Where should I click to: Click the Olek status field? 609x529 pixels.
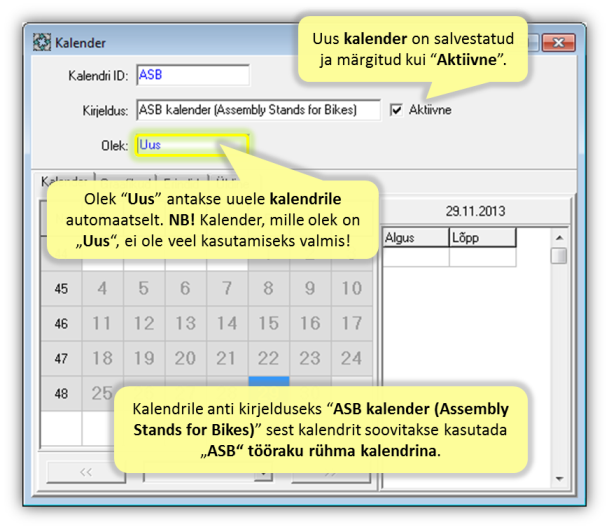point(192,146)
